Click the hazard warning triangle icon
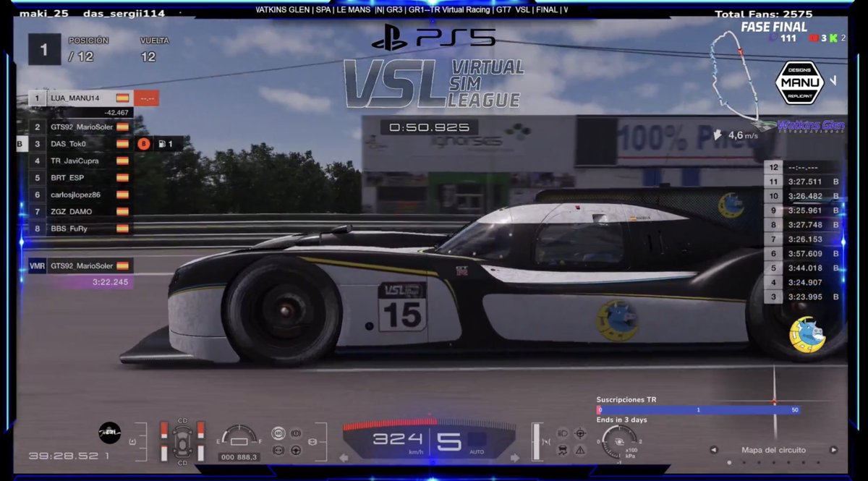Screen dimensions: 868x481 pos(580,450)
